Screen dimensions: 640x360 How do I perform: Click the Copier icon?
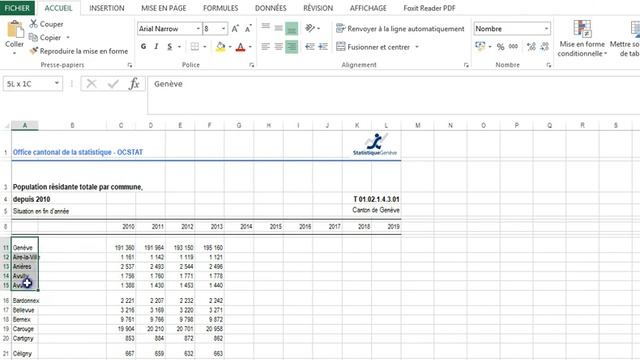tap(33, 37)
